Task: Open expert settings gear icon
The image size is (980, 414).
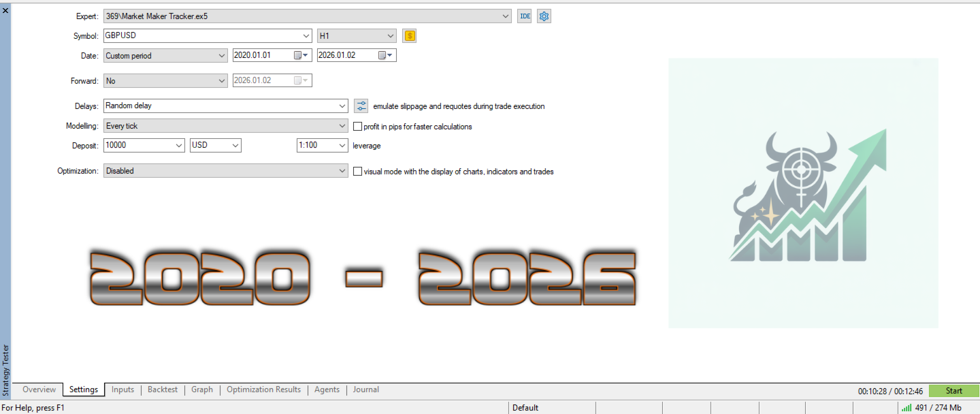Action: point(544,16)
